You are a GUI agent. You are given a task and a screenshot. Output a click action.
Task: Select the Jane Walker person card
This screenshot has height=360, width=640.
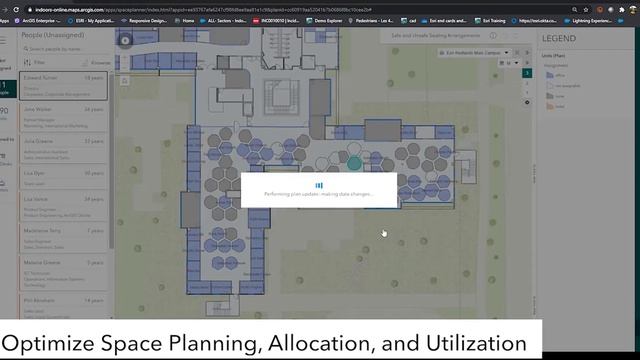tap(63, 117)
